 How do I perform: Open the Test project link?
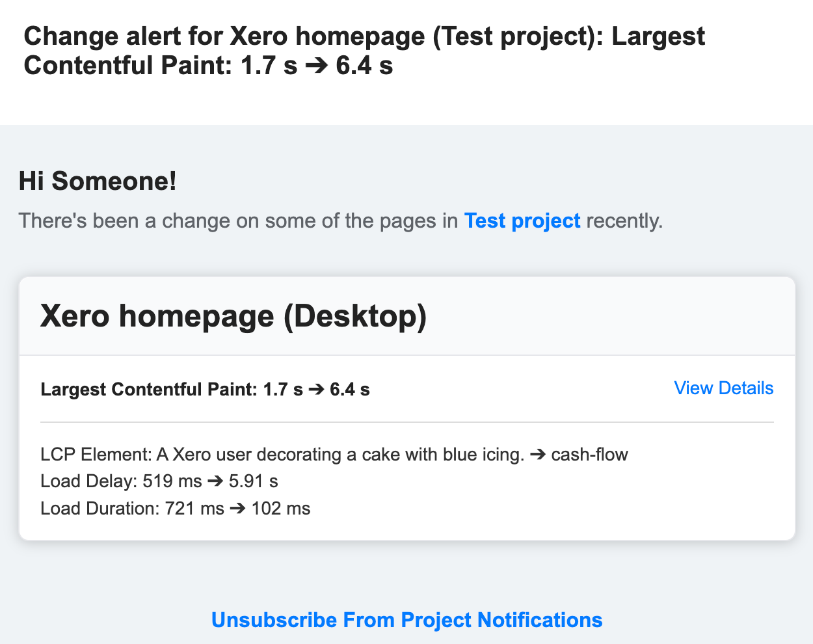point(522,221)
